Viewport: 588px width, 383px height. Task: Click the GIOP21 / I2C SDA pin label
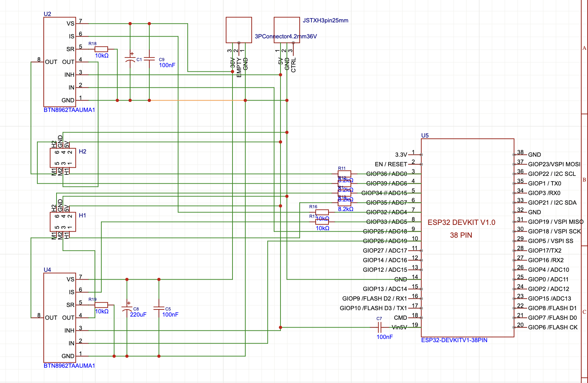click(552, 203)
